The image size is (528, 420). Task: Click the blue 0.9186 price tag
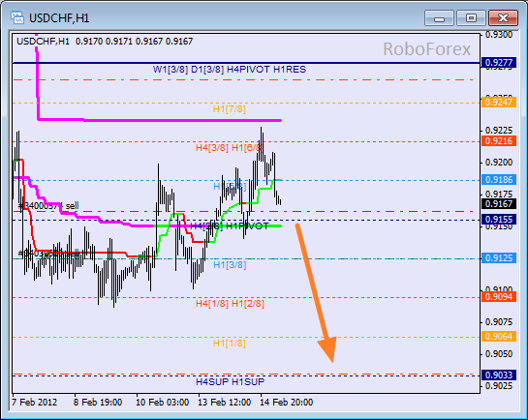pyautogui.click(x=498, y=180)
